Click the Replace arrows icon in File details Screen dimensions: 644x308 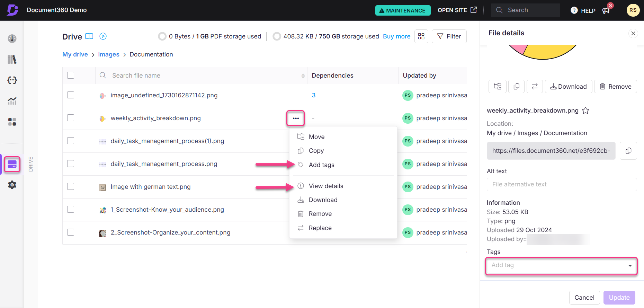[x=535, y=86]
